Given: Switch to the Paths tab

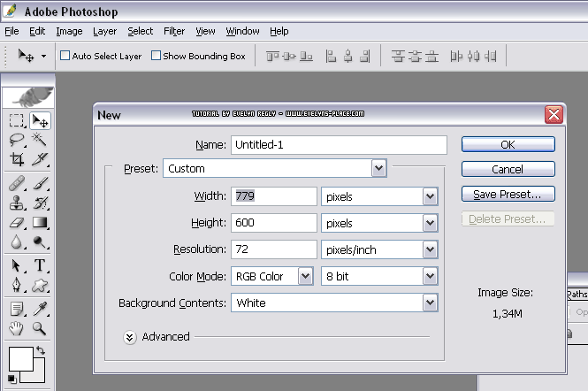Looking at the screenshot, I should pyautogui.click(x=577, y=294).
